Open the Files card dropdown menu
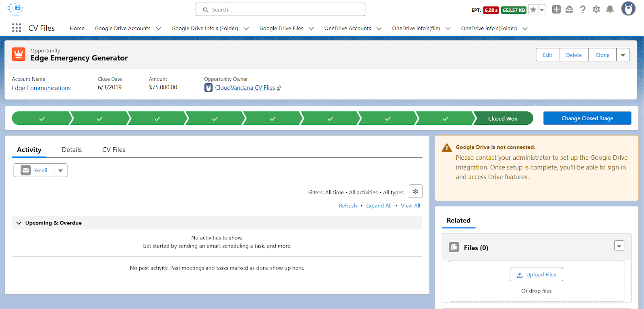Screen dimensions: 644x309 619,245
